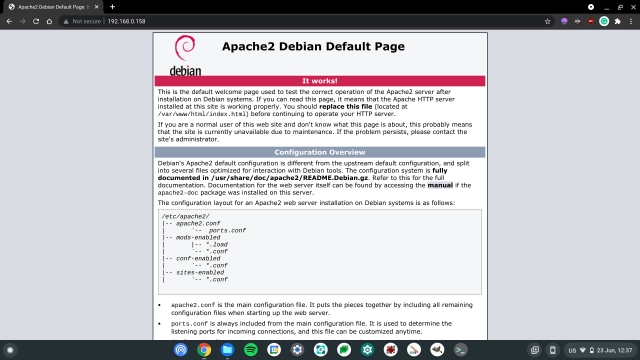This screenshot has height=360, width=640.
Task: Click the conf-enabled line in the tree
Action: coord(198,258)
